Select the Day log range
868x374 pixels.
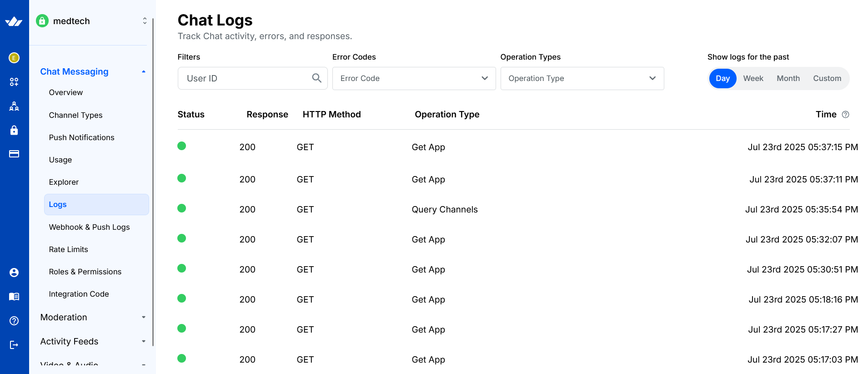pos(722,78)
